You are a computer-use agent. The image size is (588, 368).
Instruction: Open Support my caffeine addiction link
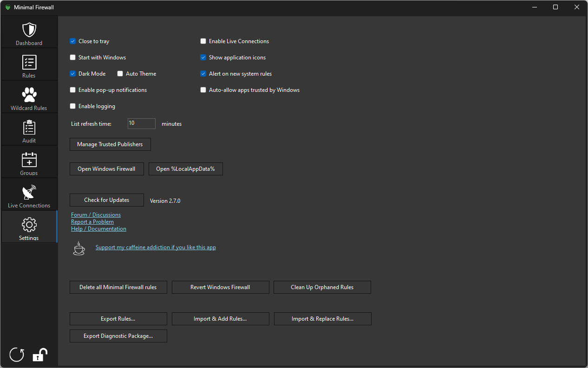pyautogui.click(x=156, y=247)
